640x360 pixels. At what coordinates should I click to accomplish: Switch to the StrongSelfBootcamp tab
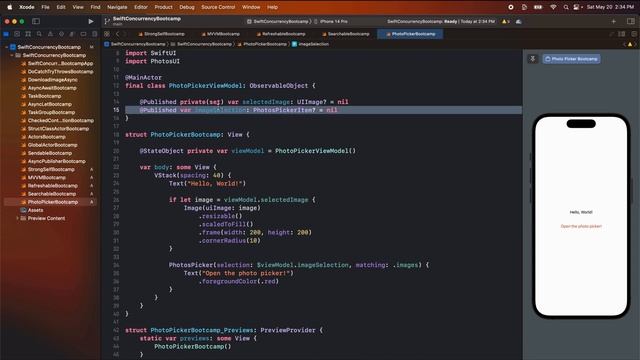162,34
